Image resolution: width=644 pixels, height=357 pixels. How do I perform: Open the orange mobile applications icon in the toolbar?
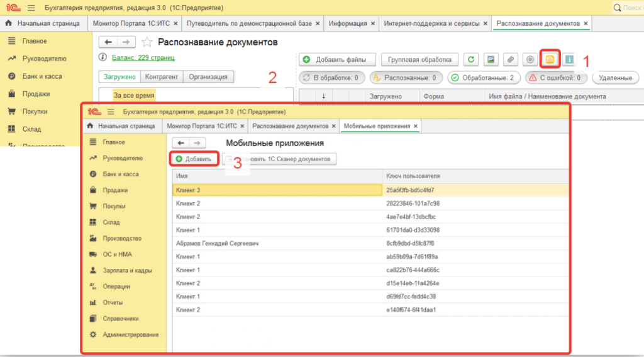[x=550, y=60]
